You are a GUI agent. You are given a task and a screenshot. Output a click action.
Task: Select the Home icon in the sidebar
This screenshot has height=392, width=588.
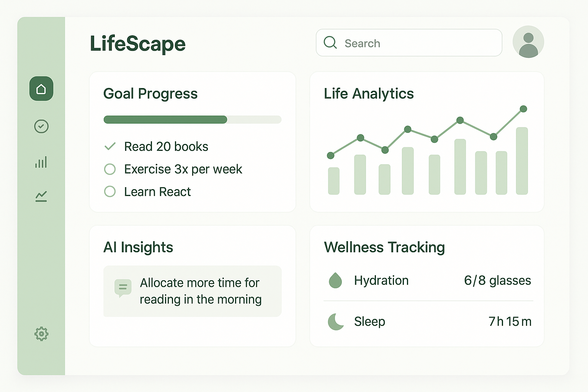41,88
